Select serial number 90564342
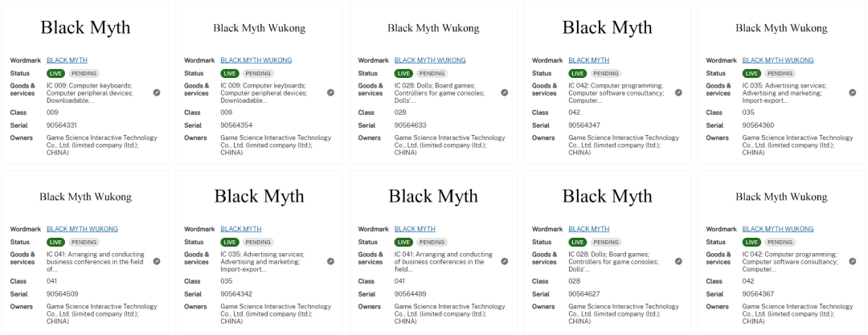 pyautogui.click(x=235, y=294)
